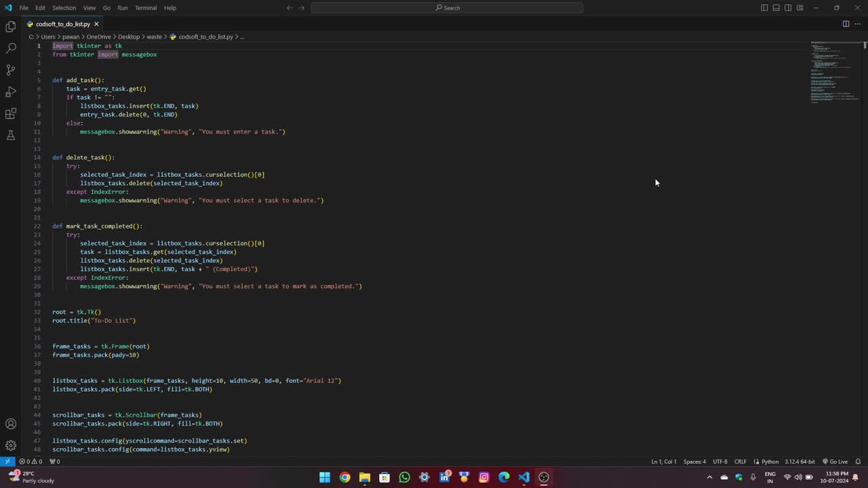This screenshot has height=488, width=868.
Task: Open weather widget 'Partly cloudy'
Action: point(31,477)
